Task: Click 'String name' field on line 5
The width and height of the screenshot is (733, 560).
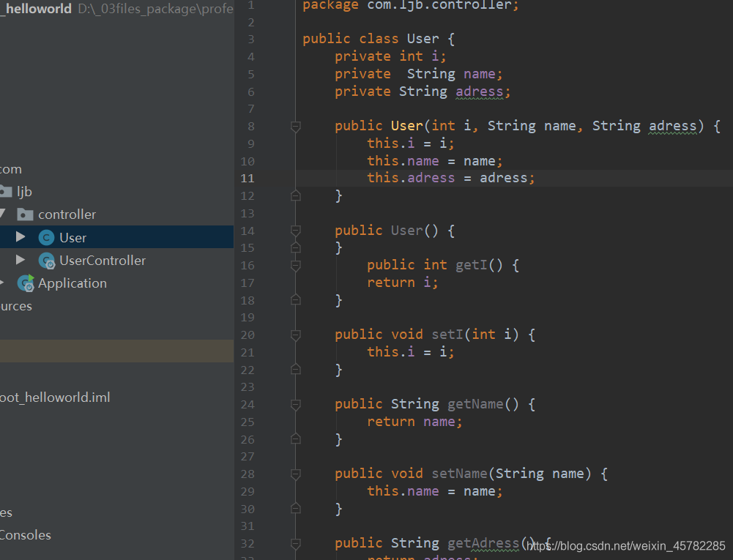Action: point(455,74)
